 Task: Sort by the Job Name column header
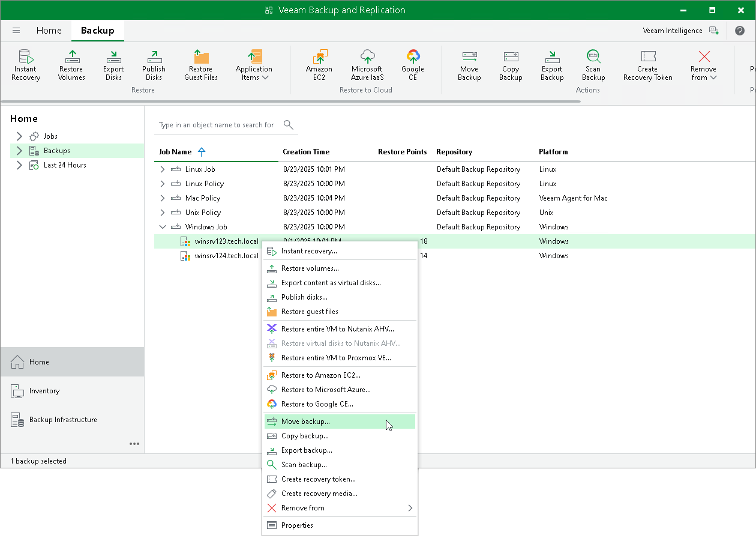(x=175, y=152)
